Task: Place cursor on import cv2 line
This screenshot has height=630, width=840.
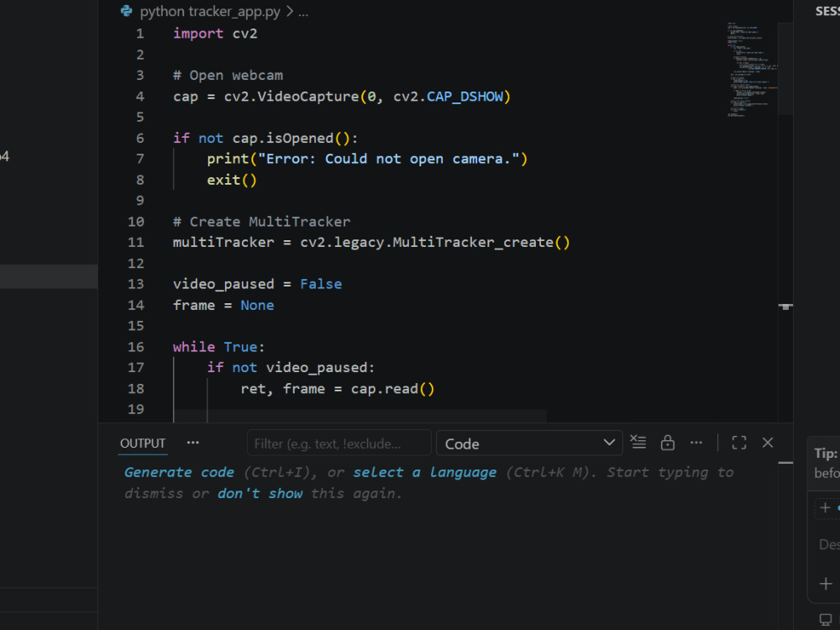Action: click(x=215, y=34)
